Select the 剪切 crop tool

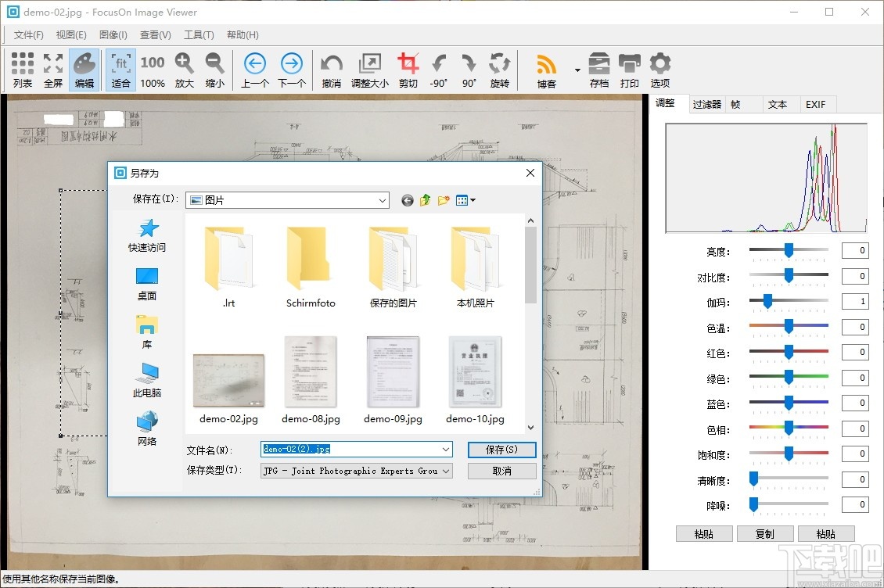point(408,69)
